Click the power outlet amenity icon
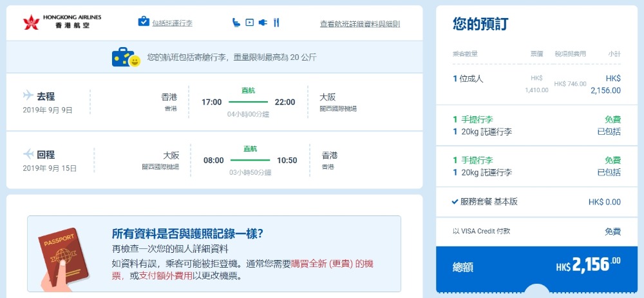The image size is (644, 298). click(263, 23)
